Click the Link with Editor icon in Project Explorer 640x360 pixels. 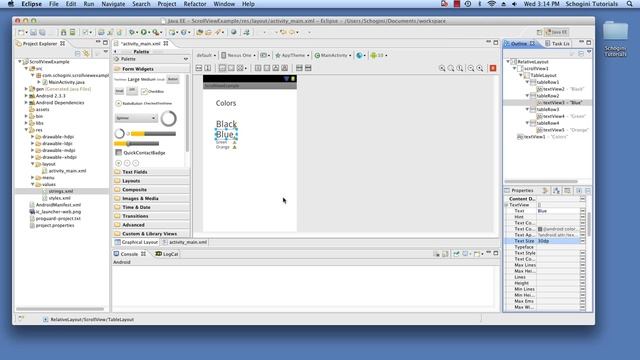86,53
